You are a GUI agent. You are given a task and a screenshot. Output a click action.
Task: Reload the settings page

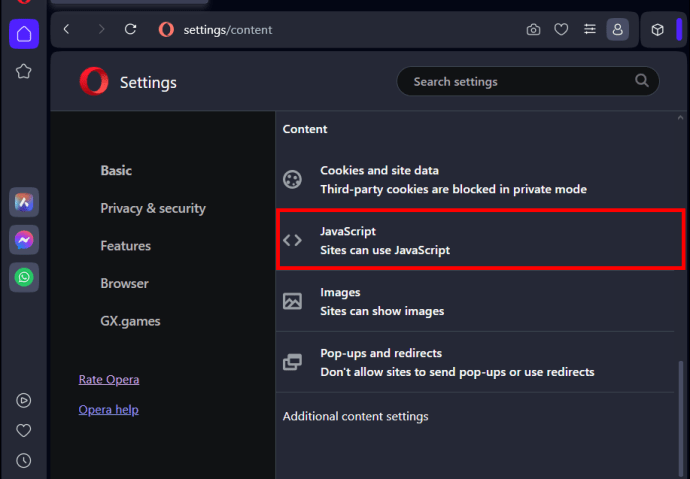coord(130,29)
